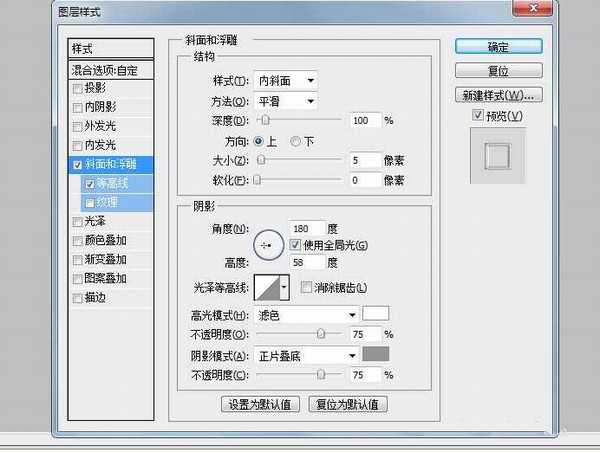This screenshot has width=600, height=453.
Task: Select 样式 header in list
Action: tap(111, 49)
